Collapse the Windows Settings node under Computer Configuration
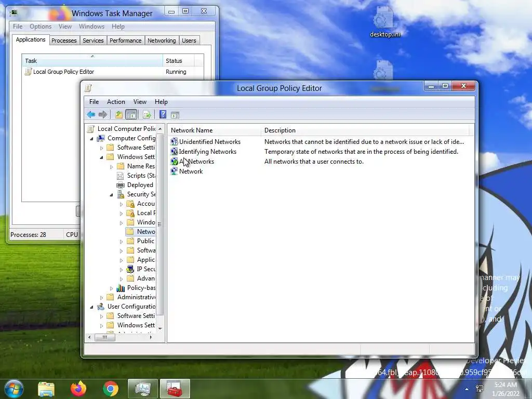 (101, 157)
